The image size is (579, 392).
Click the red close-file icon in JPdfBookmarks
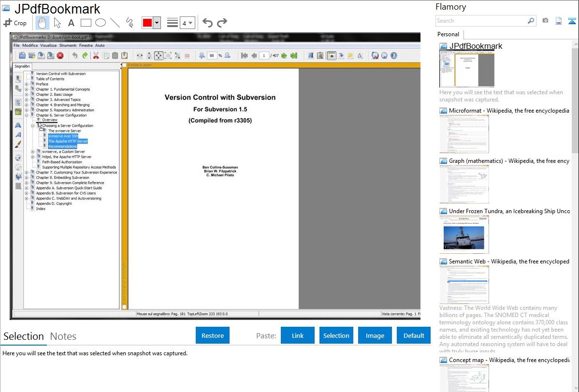pyautogui.click(x=60, y=56)
